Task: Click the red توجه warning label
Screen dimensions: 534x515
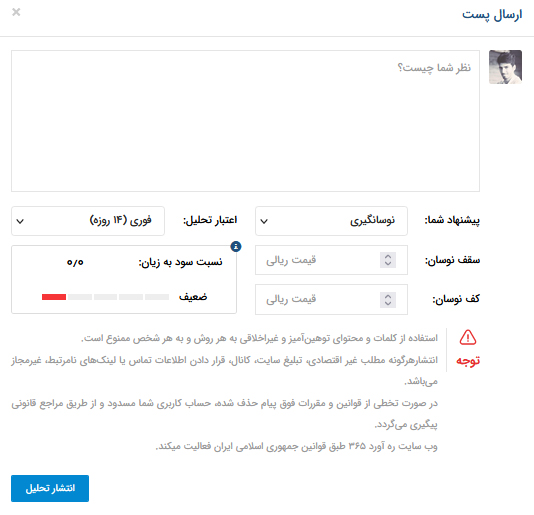Action: [468, 361]
